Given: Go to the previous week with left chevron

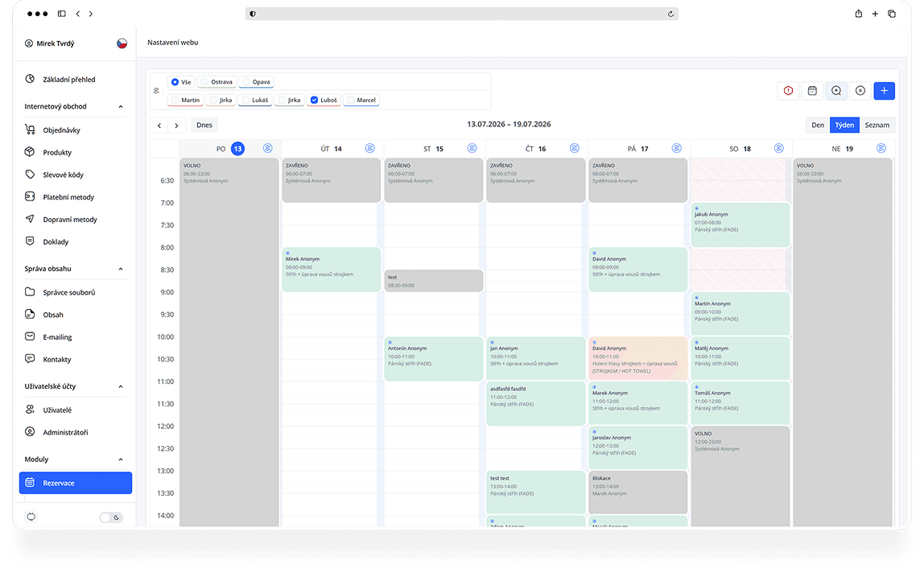Looking at the screenshot, I should point(159,125).
